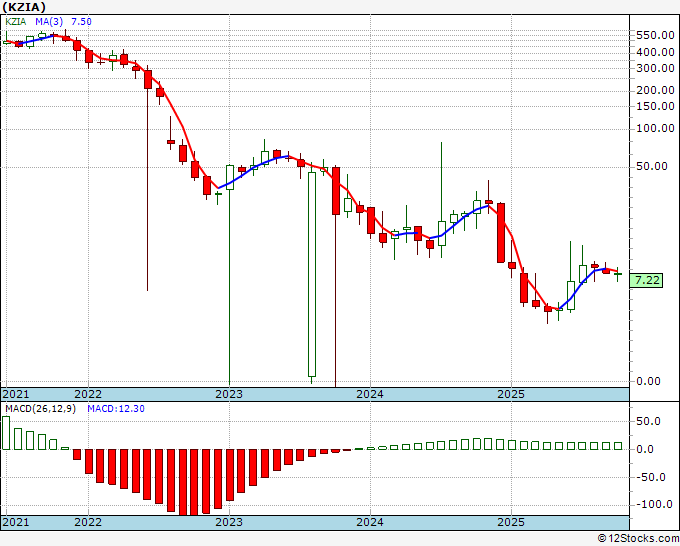Viewport: 680px width, 546px height.
Task: Click the 2023 label on price chart axis
Action: (x=229, y=394)
